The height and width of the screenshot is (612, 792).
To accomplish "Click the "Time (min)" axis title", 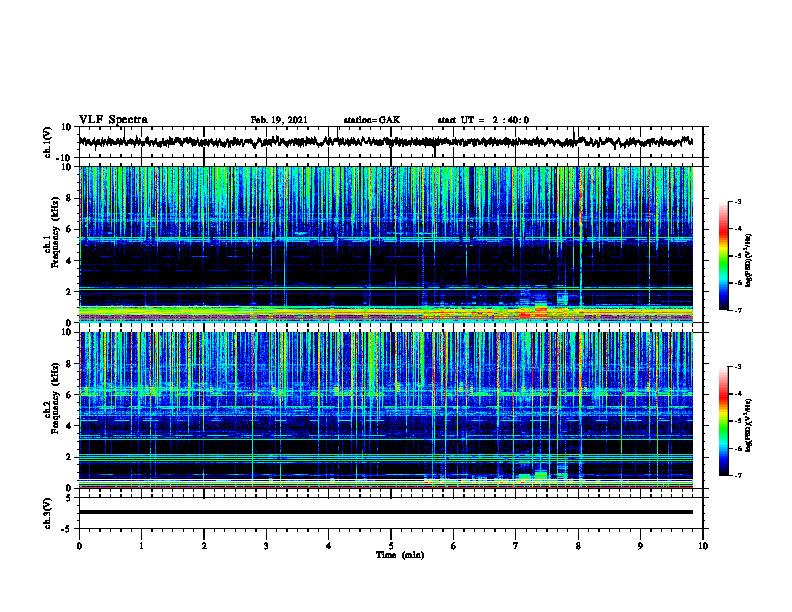I will pyautogui.click(x=400, y=555).
